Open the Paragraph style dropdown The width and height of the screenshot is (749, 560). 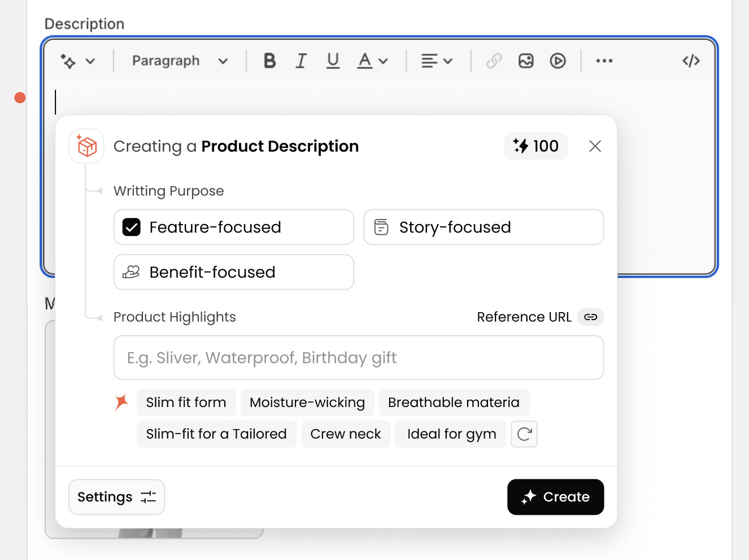pyautogui.click(x=180, y=61)
